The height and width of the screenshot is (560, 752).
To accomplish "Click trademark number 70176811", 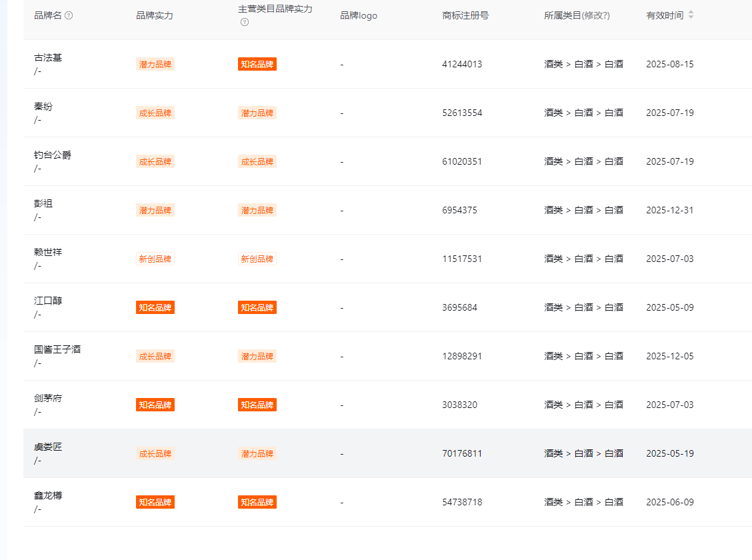I will click(462, 453).
